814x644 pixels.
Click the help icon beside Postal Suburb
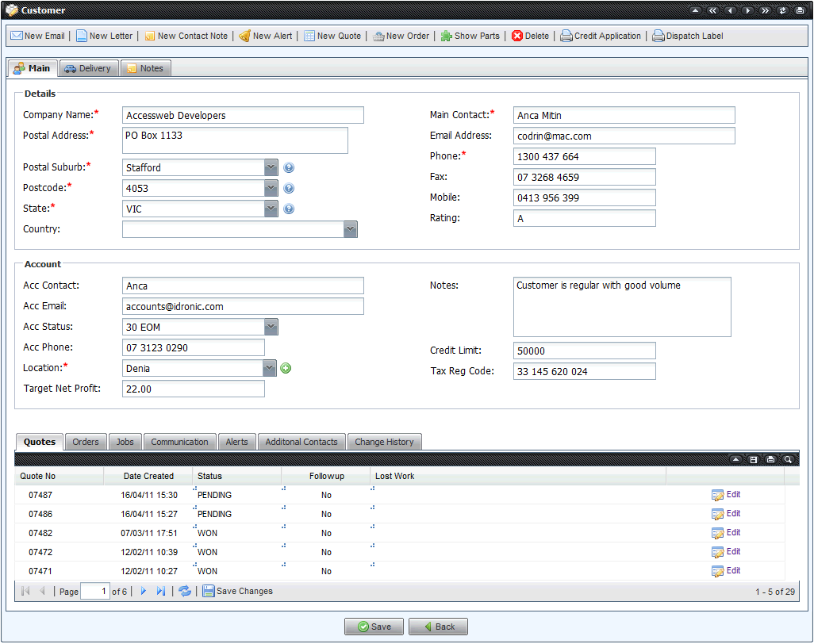tap(289, 167)
